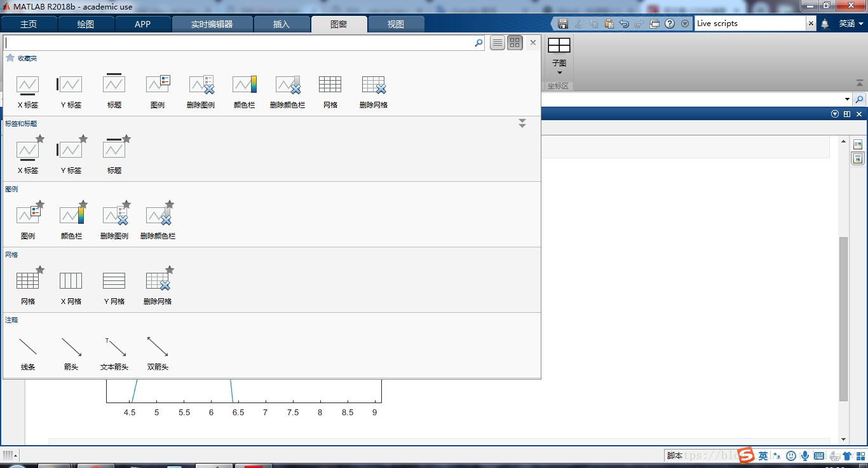868x468 pixels.
Task: Insert a 文本箭头 annotation
Action: click(114, 354)
